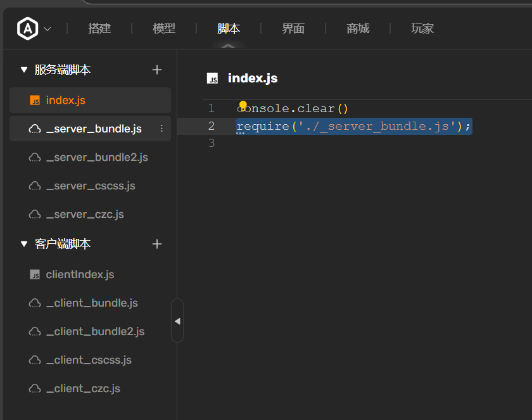
Task: Switch to the 搭建 tab
Action: (99, 29)
